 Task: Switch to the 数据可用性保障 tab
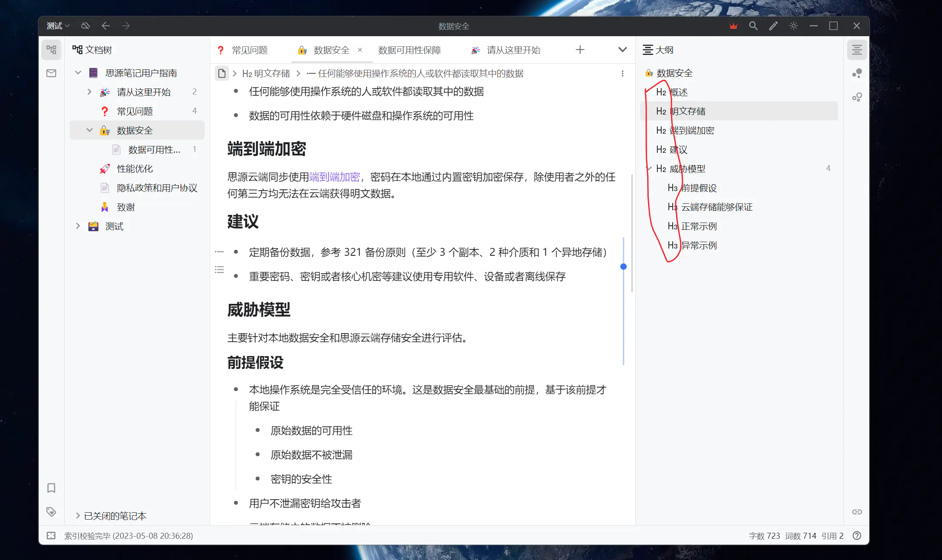pos(409,50)
